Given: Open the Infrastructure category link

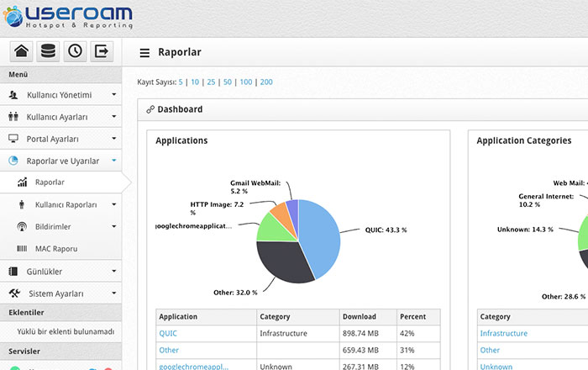Looking at the screenshot, I should pos(504,333).
